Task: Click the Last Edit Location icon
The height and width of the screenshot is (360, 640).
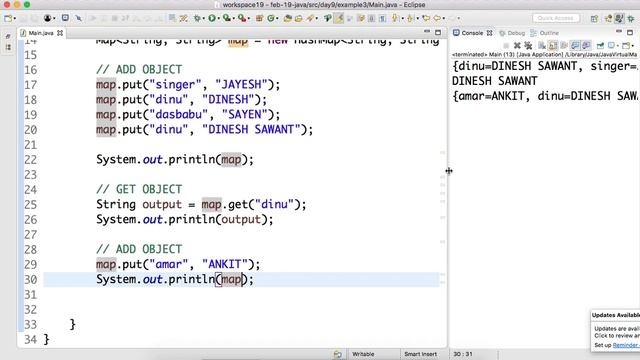Action: click(426, 18)
